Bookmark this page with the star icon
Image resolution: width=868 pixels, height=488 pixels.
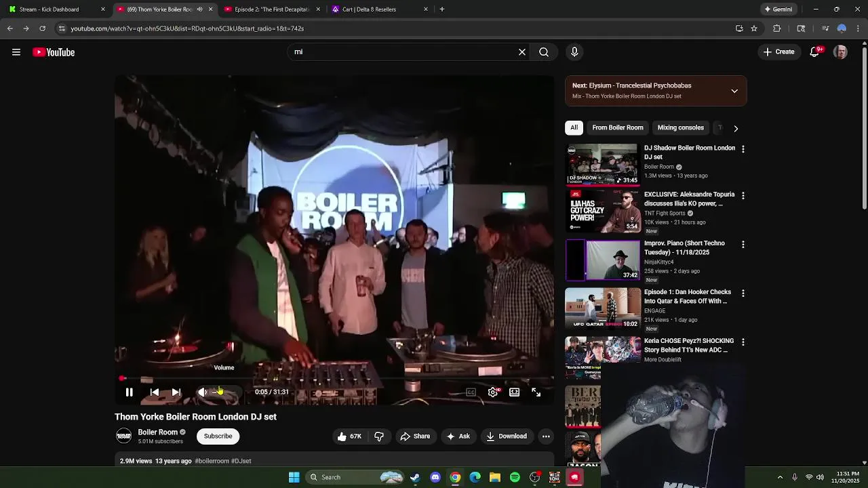754,28
